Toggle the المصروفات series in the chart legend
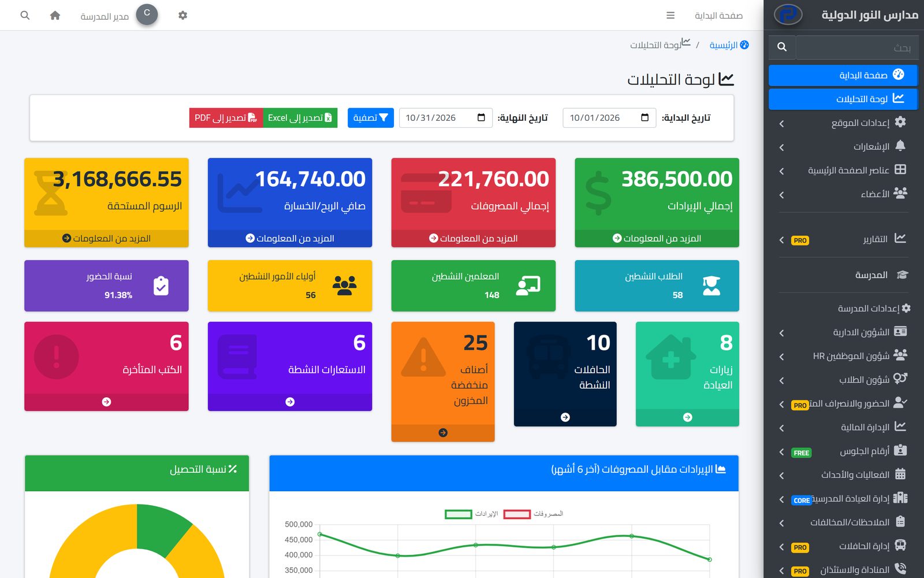This screenshot has height=578, width=924. click(532, 514)
